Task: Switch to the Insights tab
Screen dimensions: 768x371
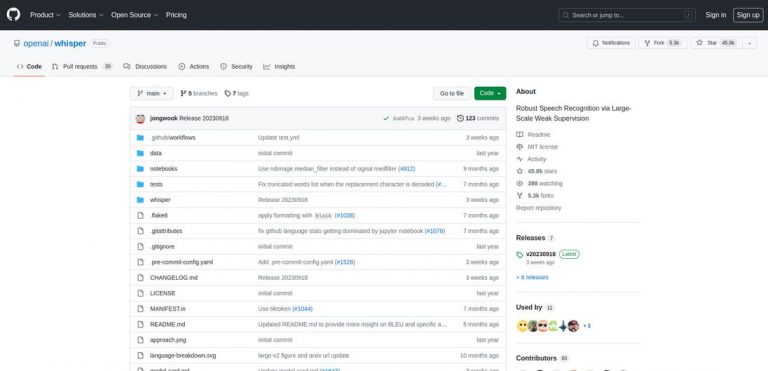Action: 279,67
